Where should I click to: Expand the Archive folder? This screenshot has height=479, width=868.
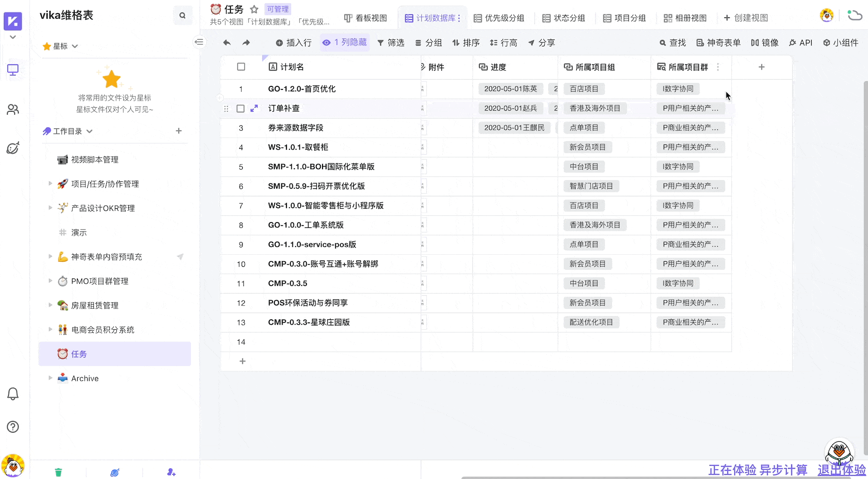[x=50, y=378]
